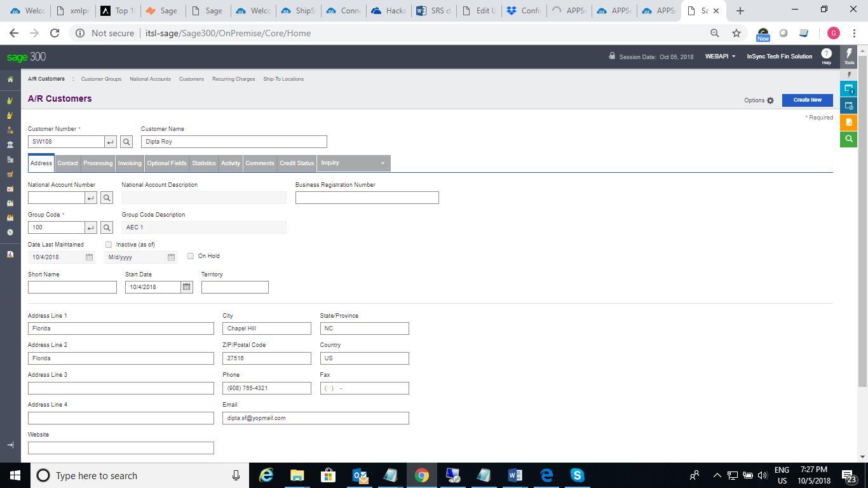The width and height of the screenshot is (868, 488).
Task: Select the Address tab
Action: [41, 163]
